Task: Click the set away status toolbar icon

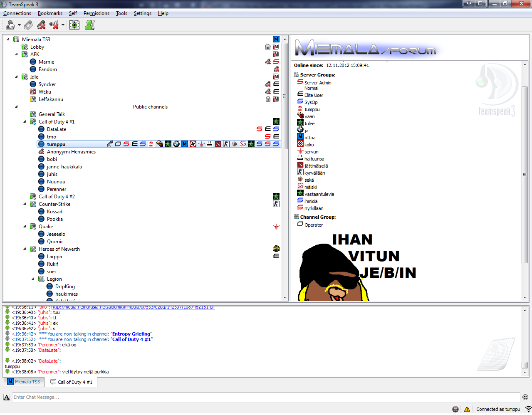Action: coord(10,25)
